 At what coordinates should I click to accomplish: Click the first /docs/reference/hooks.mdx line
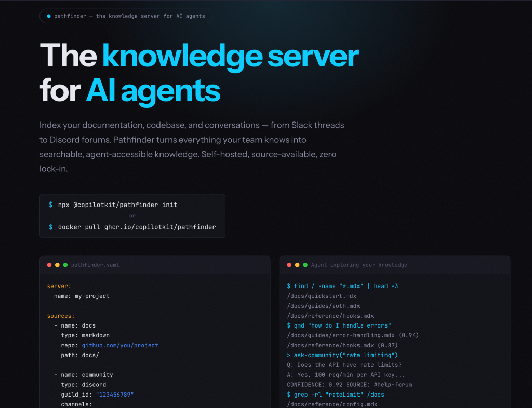coord(330,316)
